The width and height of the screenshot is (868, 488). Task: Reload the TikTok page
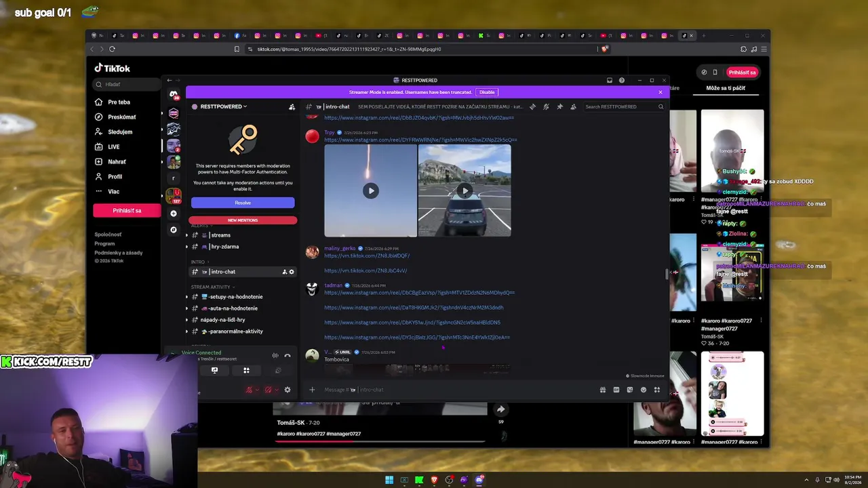tap(112, 49)
